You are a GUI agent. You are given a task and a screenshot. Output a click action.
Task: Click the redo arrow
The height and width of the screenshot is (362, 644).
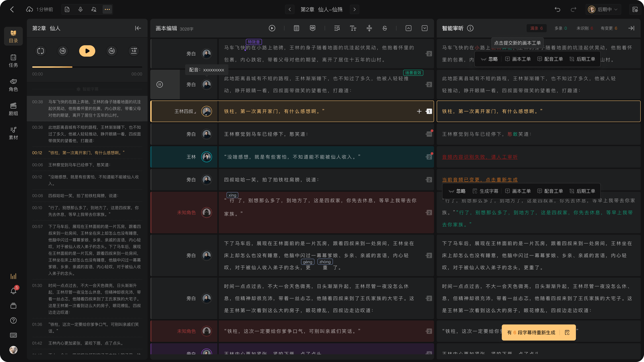pyautogui.click(x=574, y=10)
